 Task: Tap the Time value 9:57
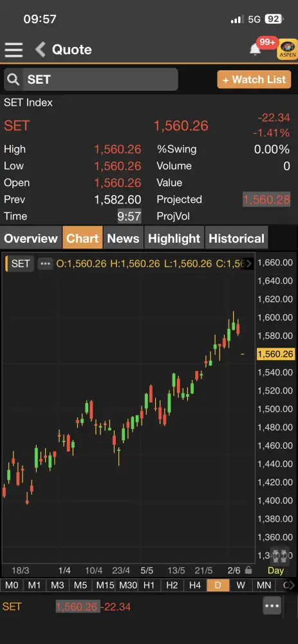[129, 216]
